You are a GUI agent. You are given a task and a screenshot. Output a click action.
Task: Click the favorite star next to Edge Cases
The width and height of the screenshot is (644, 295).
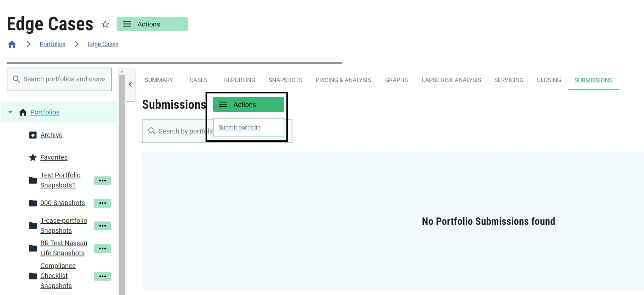point(105,24)
